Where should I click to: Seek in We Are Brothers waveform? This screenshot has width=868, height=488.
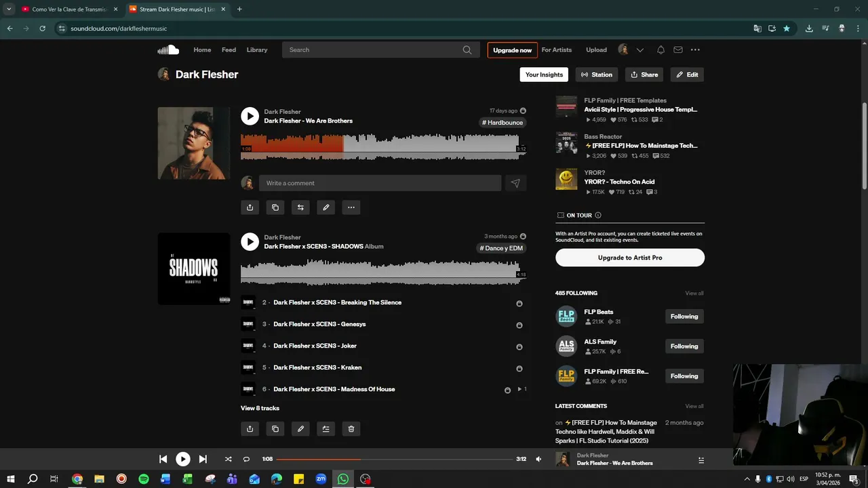click(383, 146)
